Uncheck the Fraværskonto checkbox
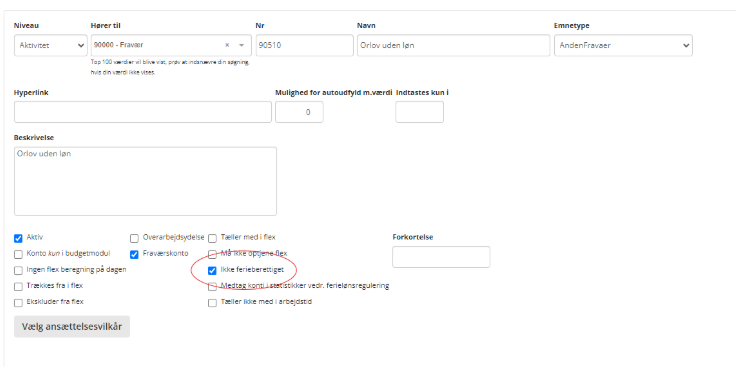 point(134,254)
